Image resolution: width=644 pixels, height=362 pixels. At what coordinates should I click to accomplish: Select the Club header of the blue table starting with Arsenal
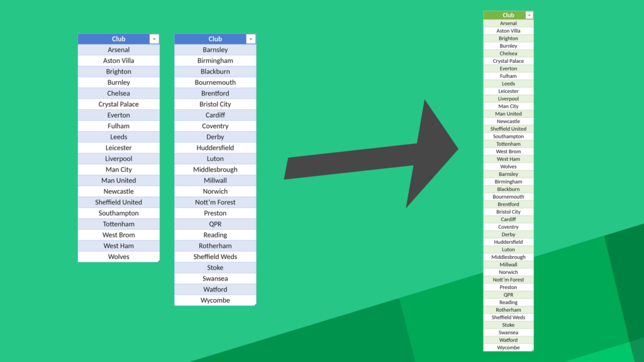coord(119,39)
